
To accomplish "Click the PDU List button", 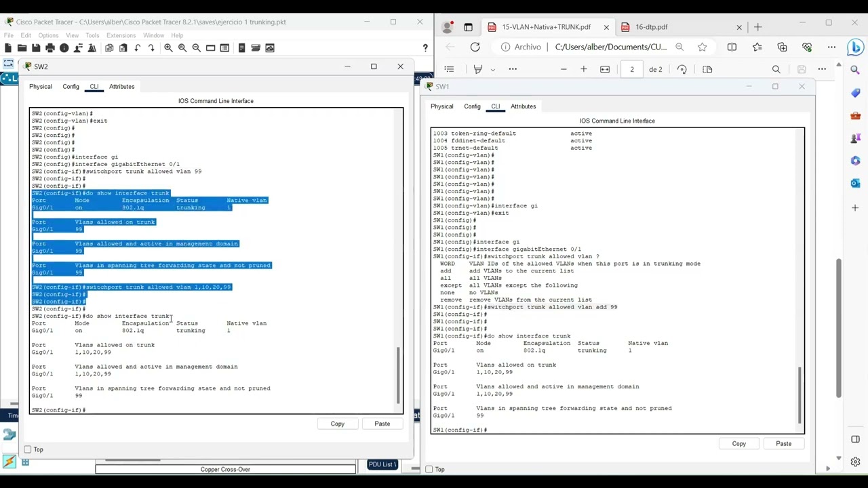I will coord(382,464).
